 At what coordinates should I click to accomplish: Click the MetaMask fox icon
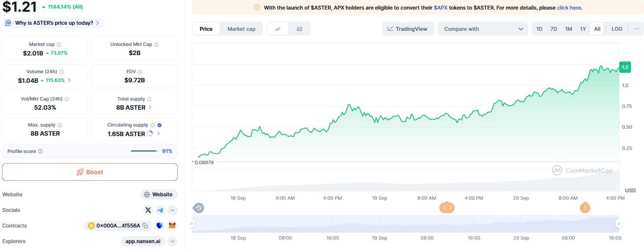[x=172, y=226]
